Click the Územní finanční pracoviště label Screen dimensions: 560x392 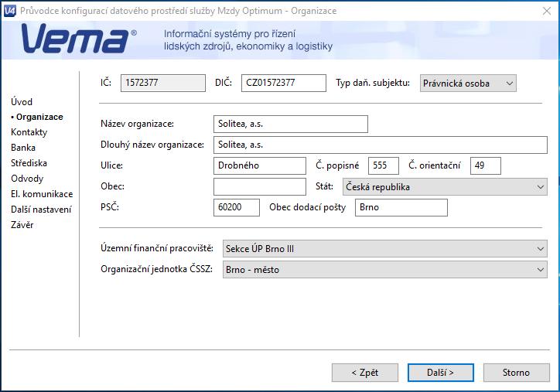157,248
